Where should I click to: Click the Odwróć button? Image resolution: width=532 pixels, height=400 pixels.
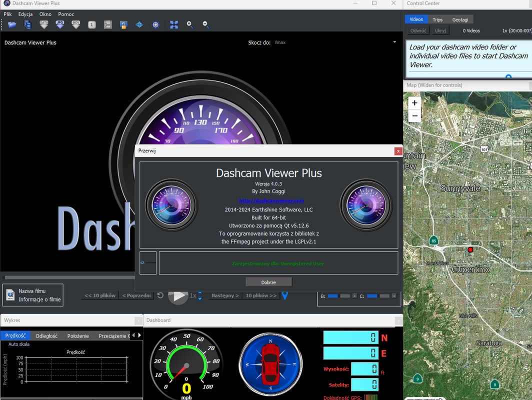coord(418,30)
